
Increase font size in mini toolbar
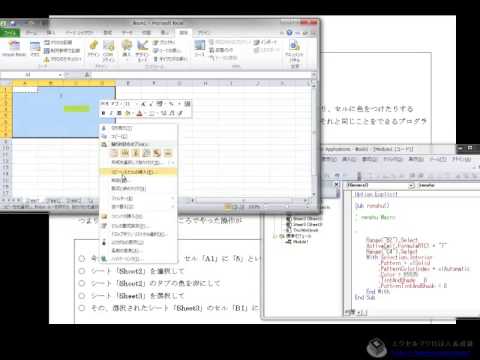144,104
